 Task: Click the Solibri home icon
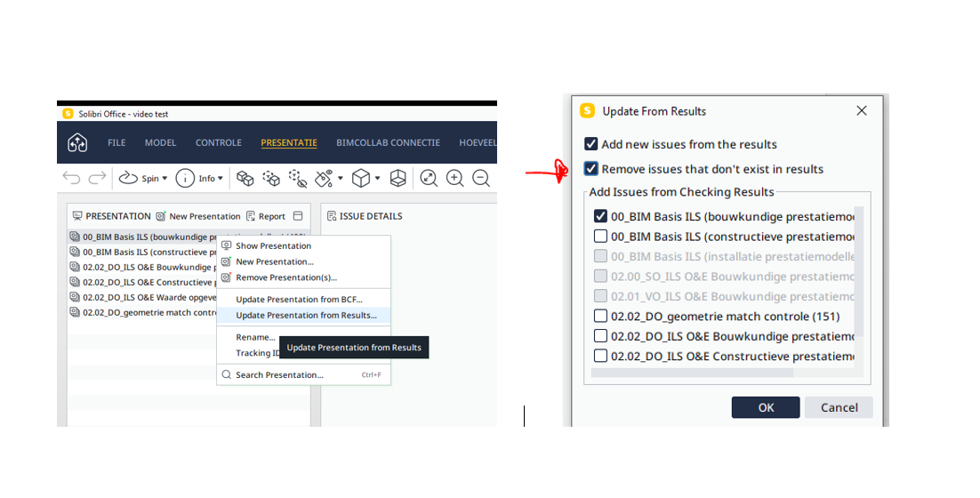tap(77, 143)
